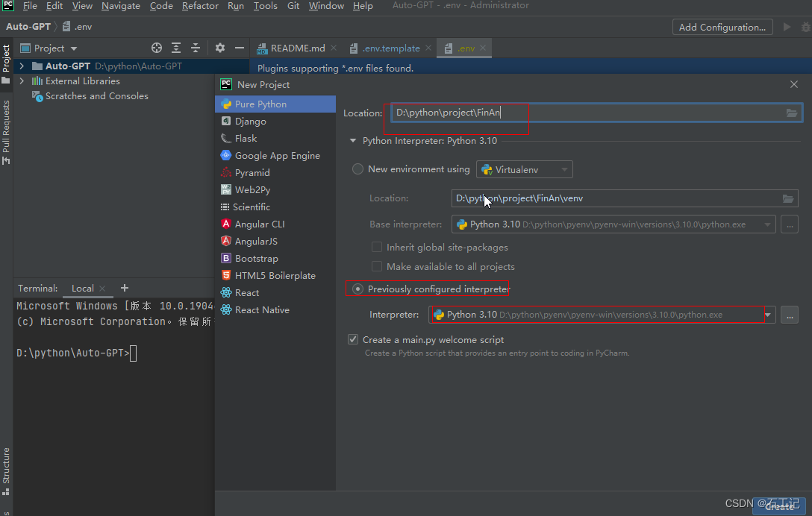Open View menu
Viewport: 812px width, 516px height.
(82, 6)
